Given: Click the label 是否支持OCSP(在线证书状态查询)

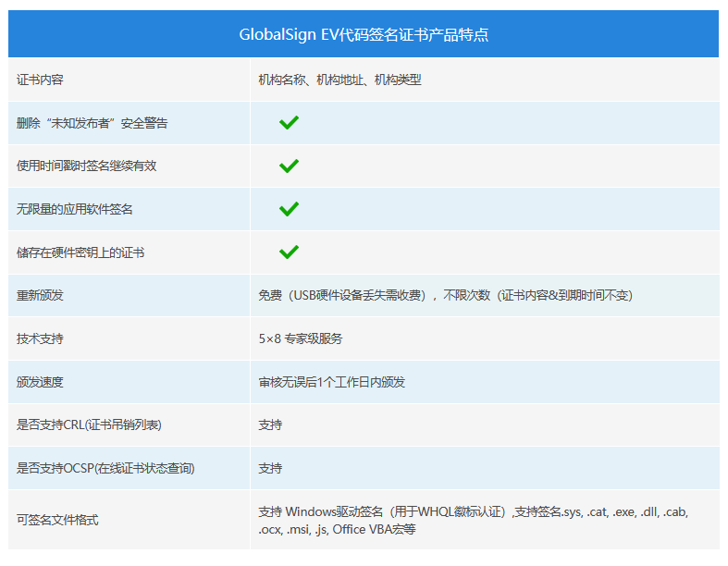Looking at the screenshot, I should tap(105, 468).
